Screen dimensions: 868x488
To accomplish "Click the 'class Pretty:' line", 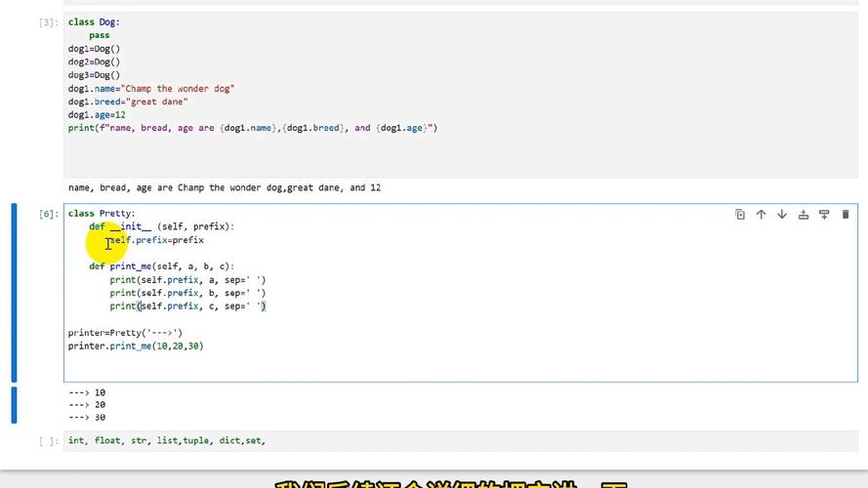I will click(102, 214).
